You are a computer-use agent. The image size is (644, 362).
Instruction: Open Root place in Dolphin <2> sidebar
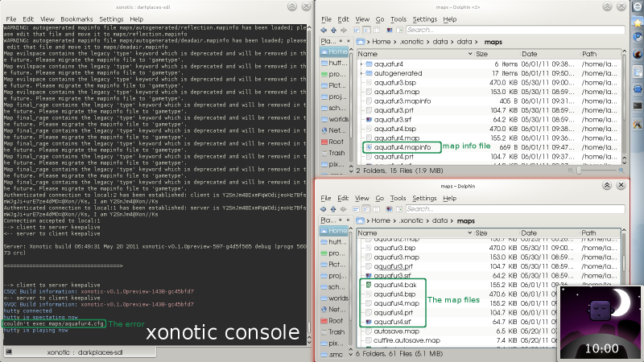(x=333, y=142)
